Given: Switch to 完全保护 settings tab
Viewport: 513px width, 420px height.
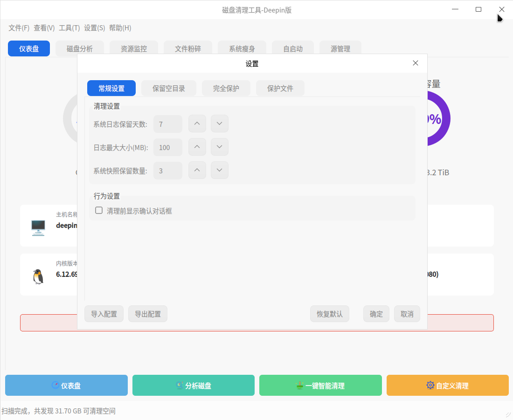Looking at the screenshot, I should pos(226,89).
